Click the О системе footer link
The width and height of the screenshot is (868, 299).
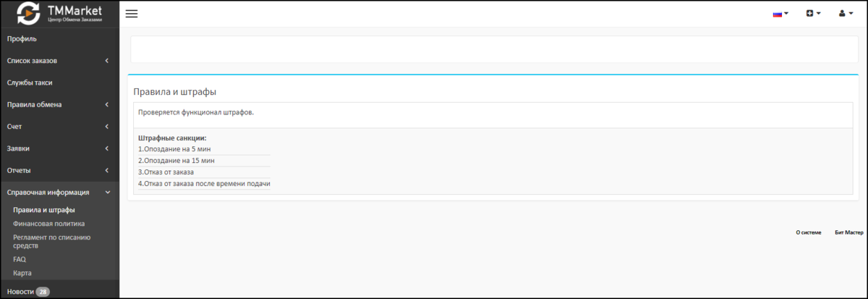point(809,232)
